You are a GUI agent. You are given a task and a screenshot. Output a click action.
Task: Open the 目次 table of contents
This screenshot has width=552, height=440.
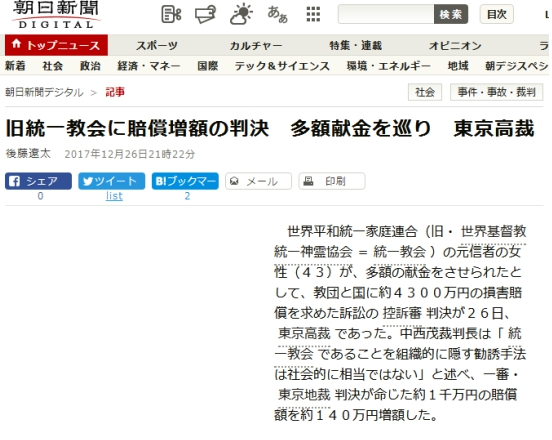[497, 14]
